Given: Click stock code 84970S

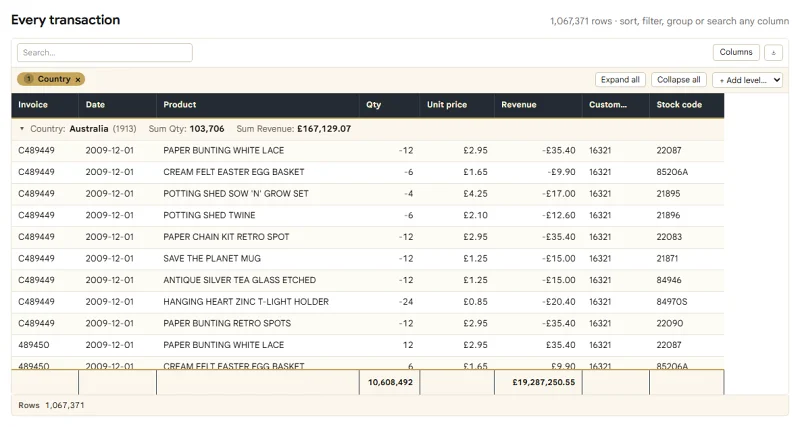Looking at the screenshot, I should click(671, 302).
